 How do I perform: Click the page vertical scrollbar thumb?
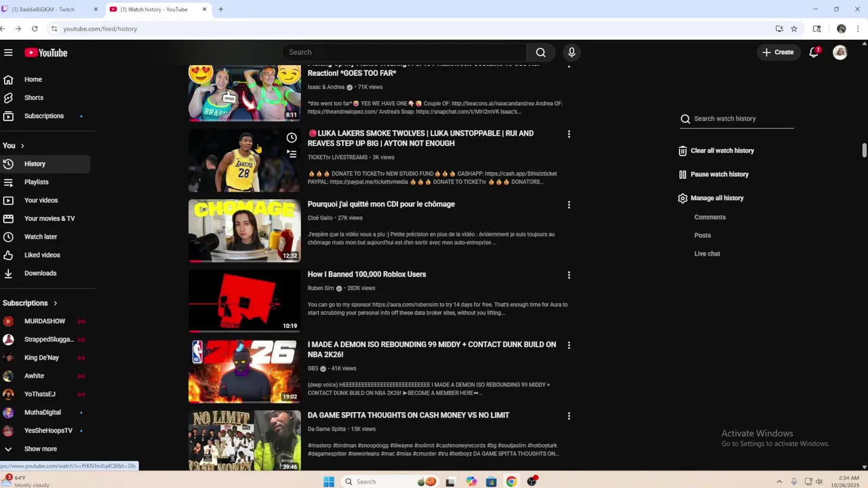tap(864, 150)
